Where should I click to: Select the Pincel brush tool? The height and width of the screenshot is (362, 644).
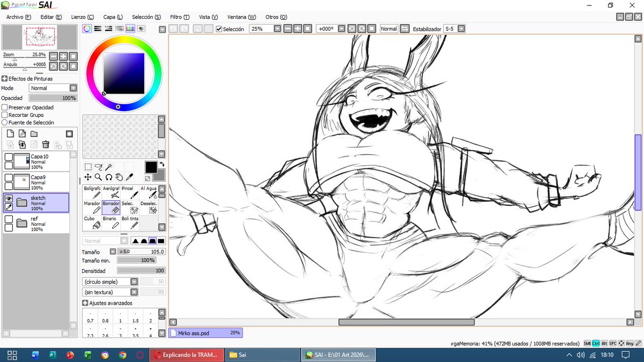pyautogui.click(x=129, y=192)
